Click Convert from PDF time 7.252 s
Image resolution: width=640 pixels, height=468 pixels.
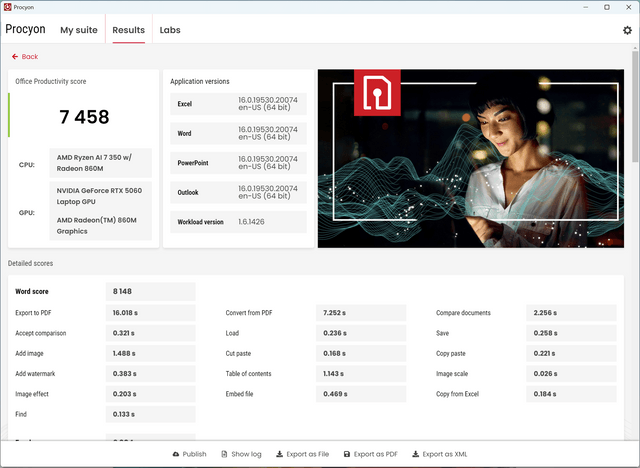tap(361, 313)
